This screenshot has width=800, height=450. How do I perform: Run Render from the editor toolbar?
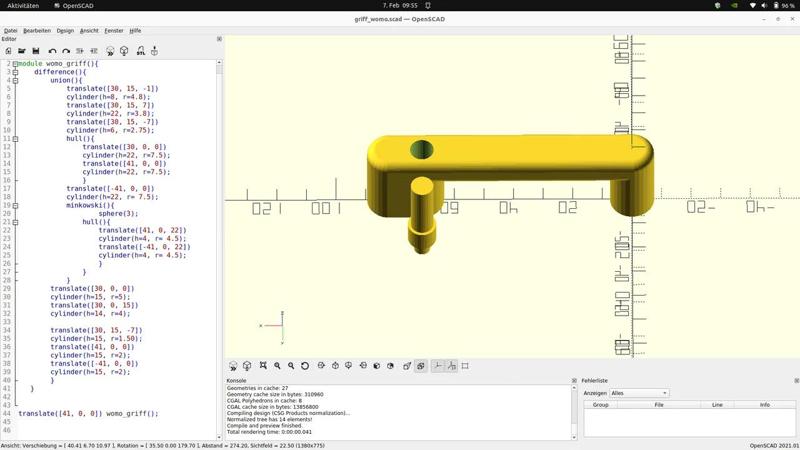click(x=124, y=51)
